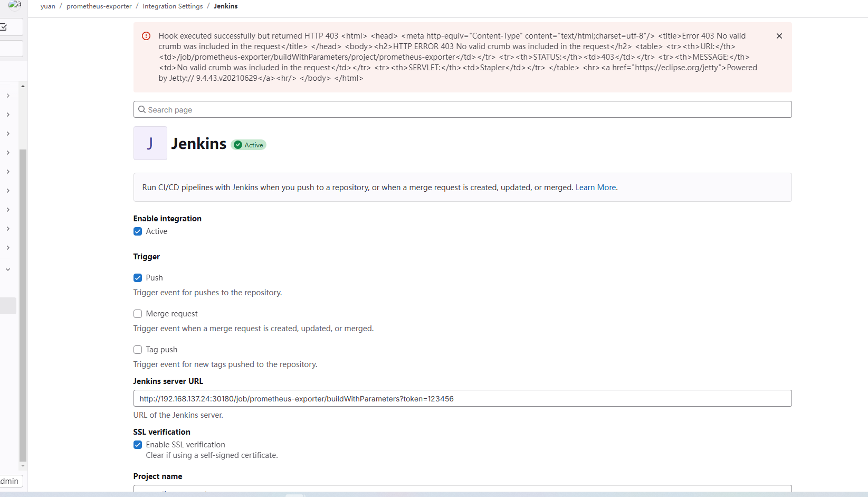Click the Jenkins 'J' avatar tile

click(150, 143)
